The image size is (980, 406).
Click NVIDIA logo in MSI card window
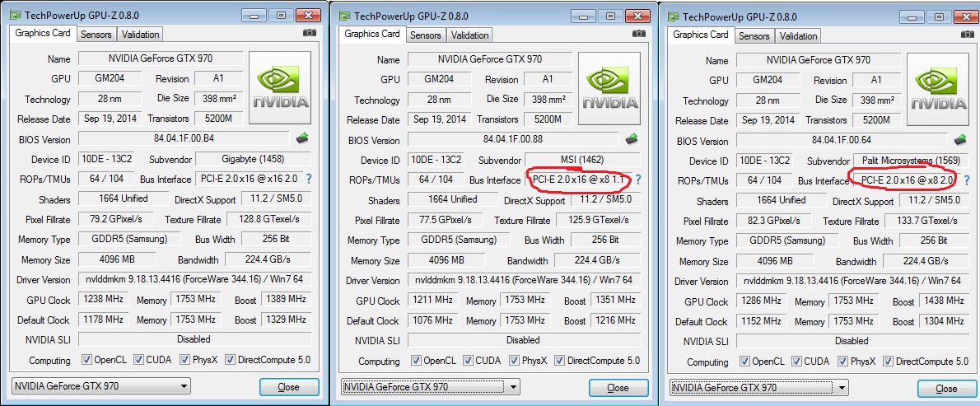click(609, 89)
